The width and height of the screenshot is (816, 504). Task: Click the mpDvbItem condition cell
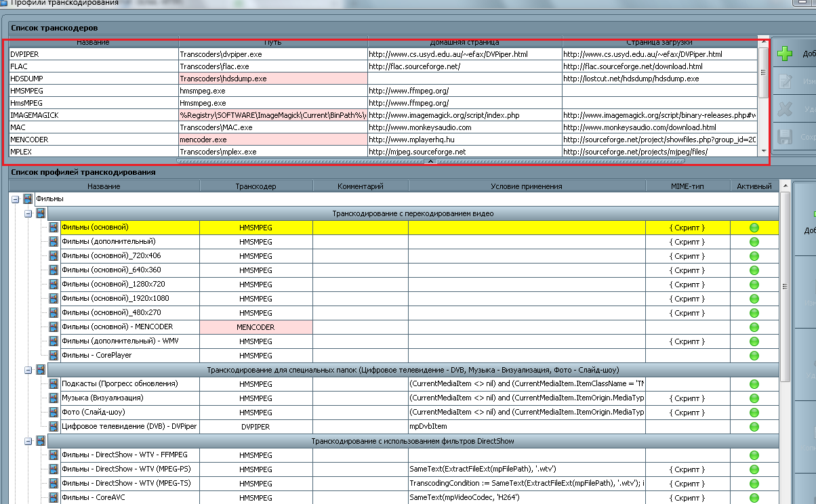click(x=527, y=427)
